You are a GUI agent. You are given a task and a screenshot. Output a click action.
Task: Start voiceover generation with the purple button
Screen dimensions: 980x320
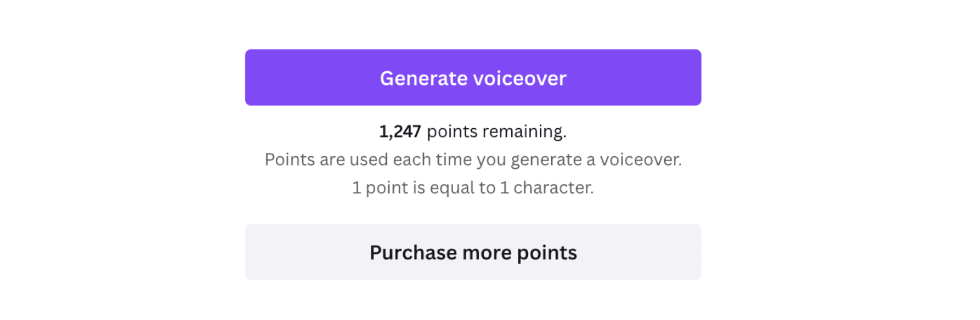click(x=473, y=77)
